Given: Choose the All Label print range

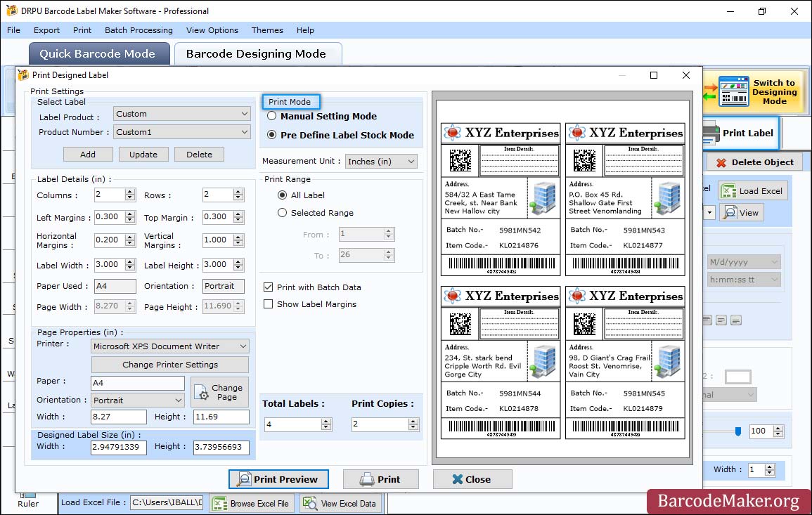Looking at the screenshot, I should (282, 195).
